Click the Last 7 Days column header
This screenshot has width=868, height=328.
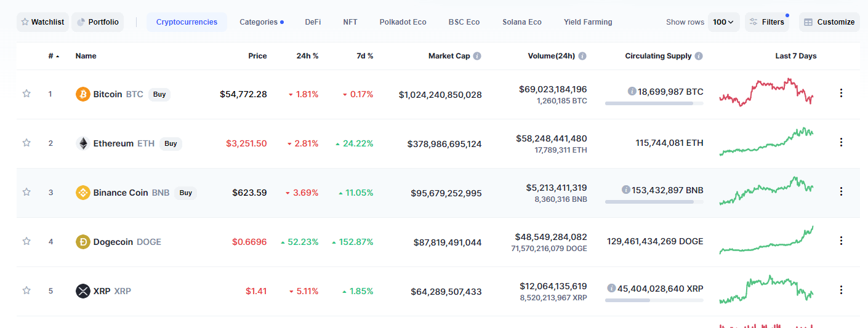click(x=796, y=56)
